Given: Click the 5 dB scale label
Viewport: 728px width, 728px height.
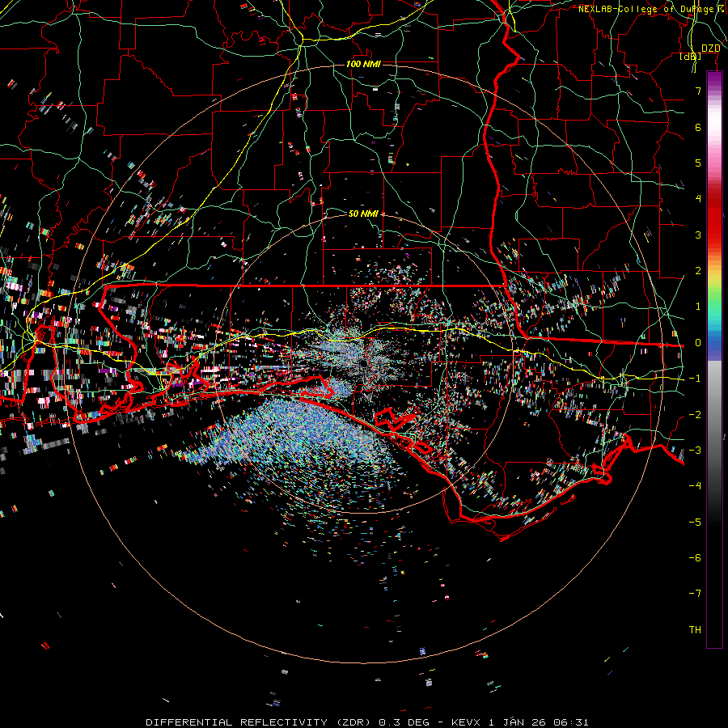Looking at the screenshot, I should 698,163.
